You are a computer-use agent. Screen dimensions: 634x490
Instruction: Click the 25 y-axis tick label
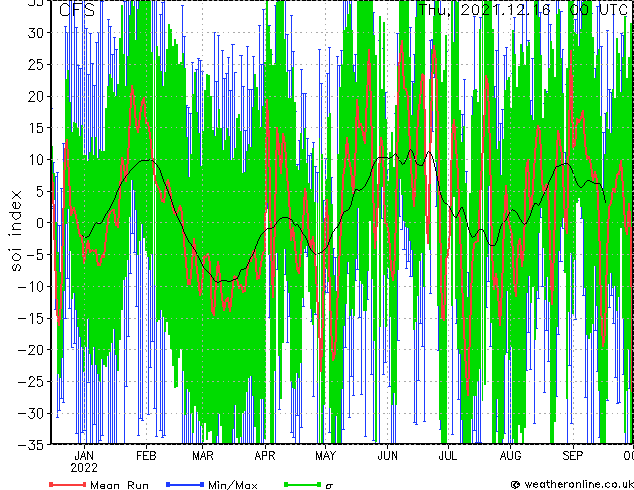(35, 64)
